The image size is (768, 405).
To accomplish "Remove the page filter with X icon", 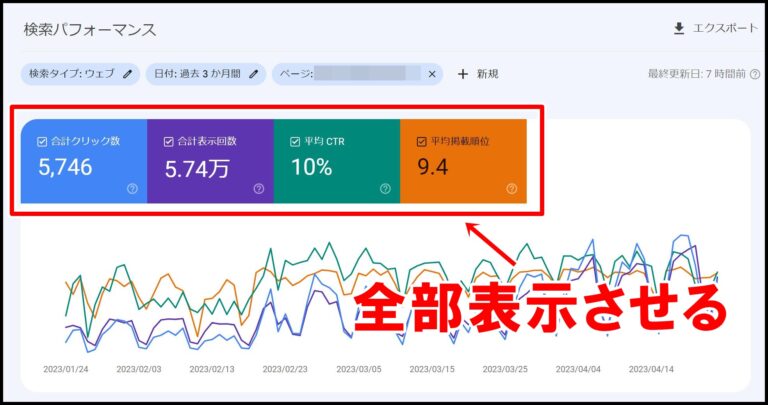I will [432, 74].
